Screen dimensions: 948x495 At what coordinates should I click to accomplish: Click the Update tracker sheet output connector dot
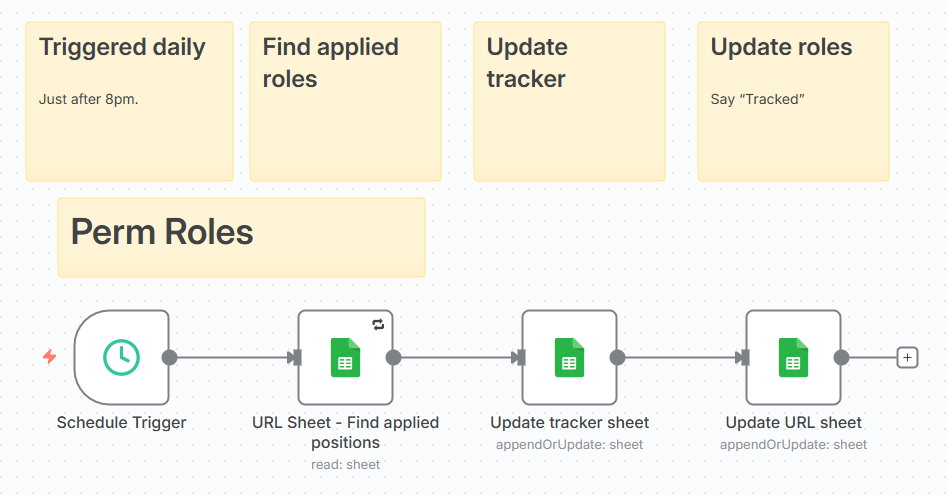click(x=617, y=357)
